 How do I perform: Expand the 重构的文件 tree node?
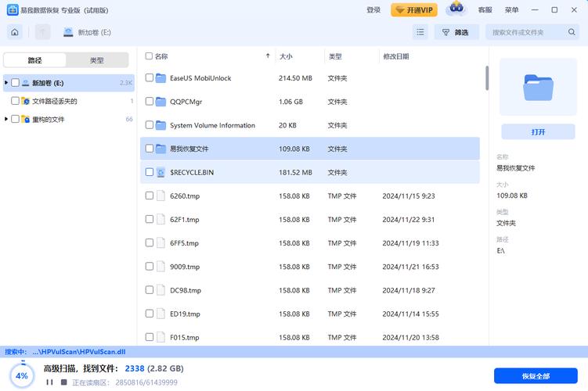tap(6, 119)
